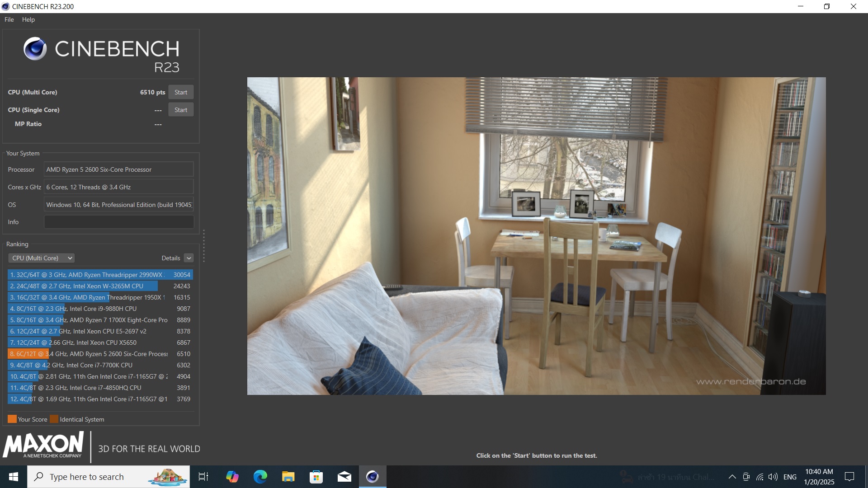Click the Task View icon
This screenshot has width=868, height=488.
click(x=203, y=477)
